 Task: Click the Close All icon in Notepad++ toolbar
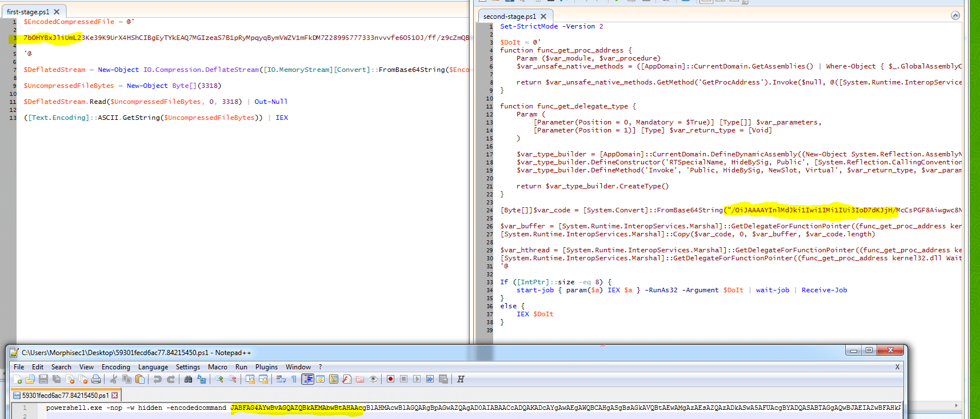click(x=83, y=379)
